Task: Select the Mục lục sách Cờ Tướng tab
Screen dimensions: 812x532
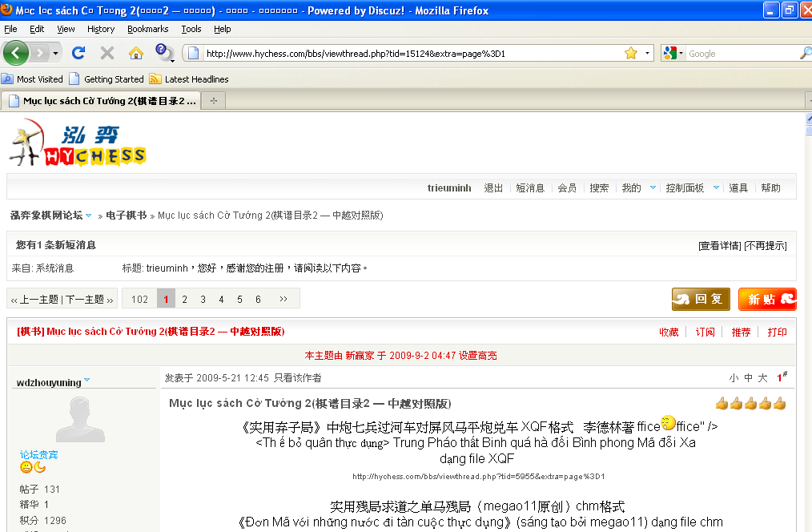Action: 100,101
